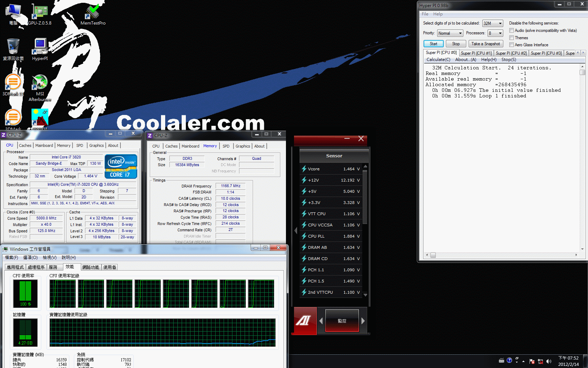The height and width of the screenshot is (368, 588).
Task: Switch to the Super PI [CPU #3] tab
Action: click(x=546, y=53)
